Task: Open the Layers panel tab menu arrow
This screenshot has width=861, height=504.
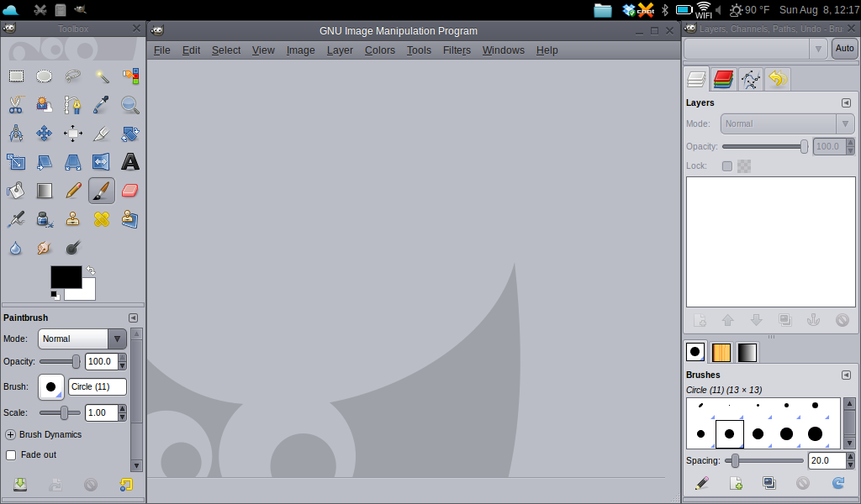Action: click(846, 103)
